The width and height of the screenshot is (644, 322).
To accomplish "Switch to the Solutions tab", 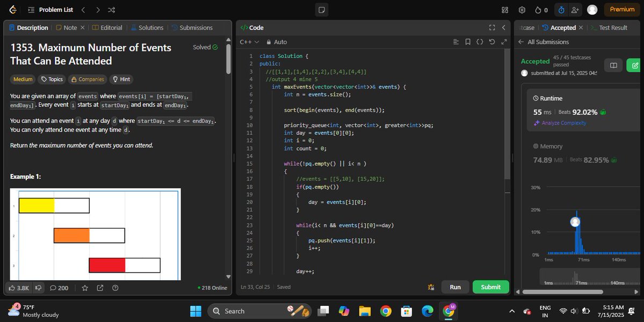I will (x=147, y=27).
